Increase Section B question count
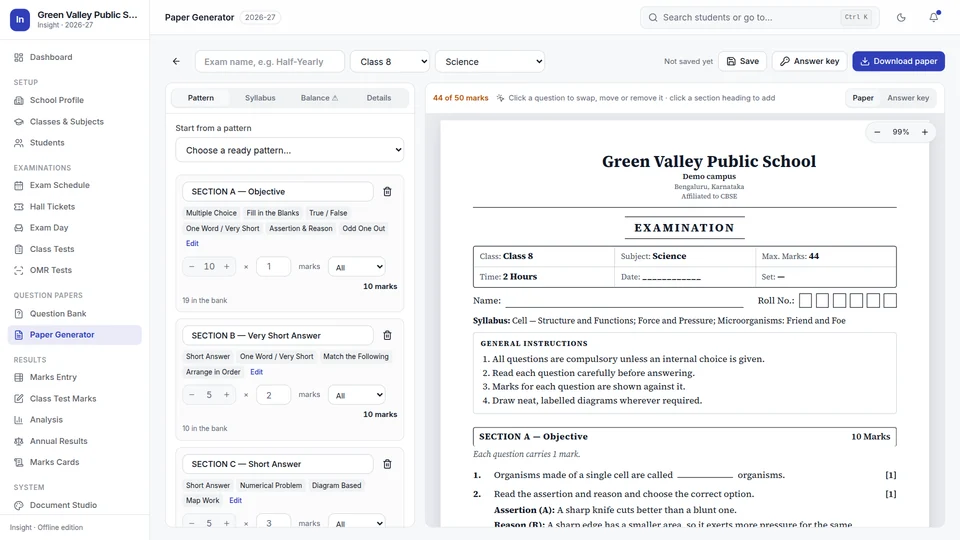 pyautogui.click(x=227, y=395)
